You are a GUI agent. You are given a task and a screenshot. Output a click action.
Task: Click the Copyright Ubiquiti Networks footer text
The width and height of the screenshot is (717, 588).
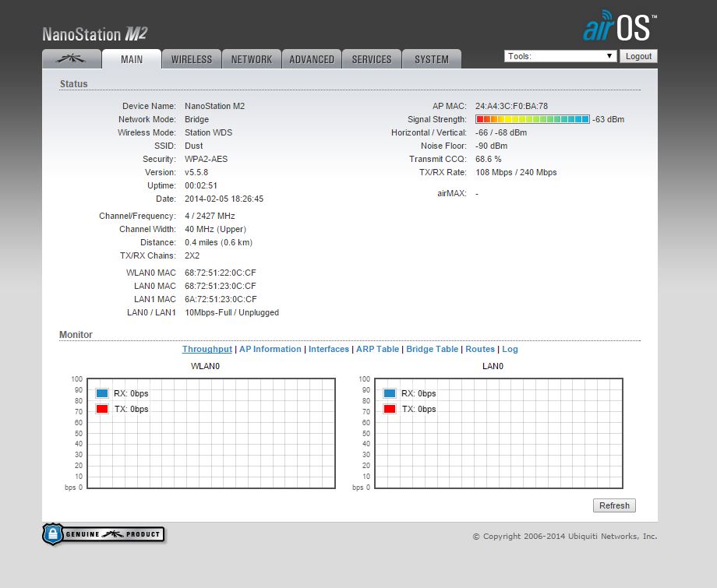point(565,536)
